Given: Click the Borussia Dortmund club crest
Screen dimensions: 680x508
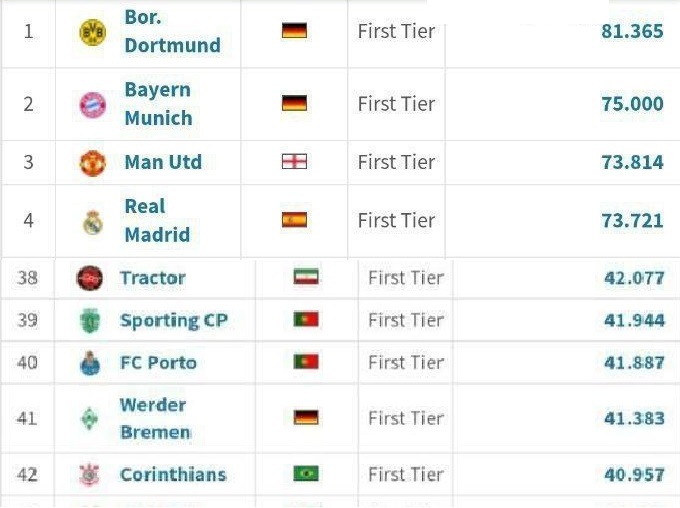Looking at the screenshot, I should [x=92, y=32].
